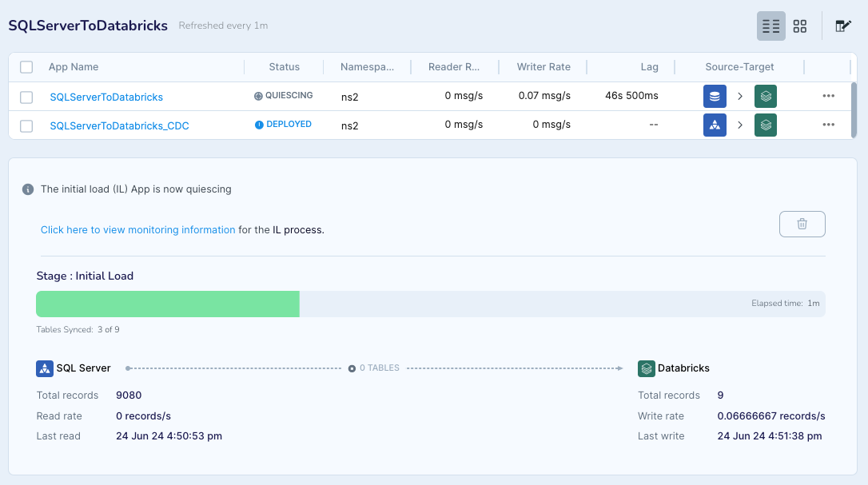868x485 pixels.
Task: Check the SQLServerToDatabricks_CDC row checkbox
Action: (x=26, y=125)
